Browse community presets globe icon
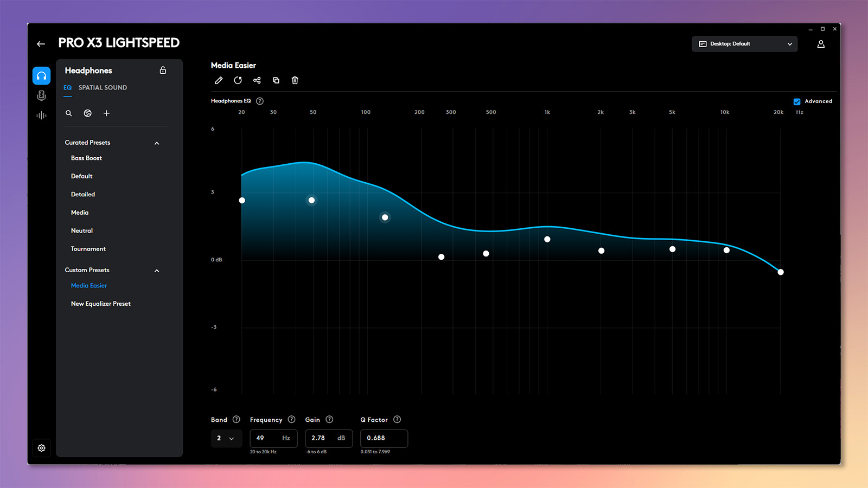868x488 pixels. (x=87, y=113)
